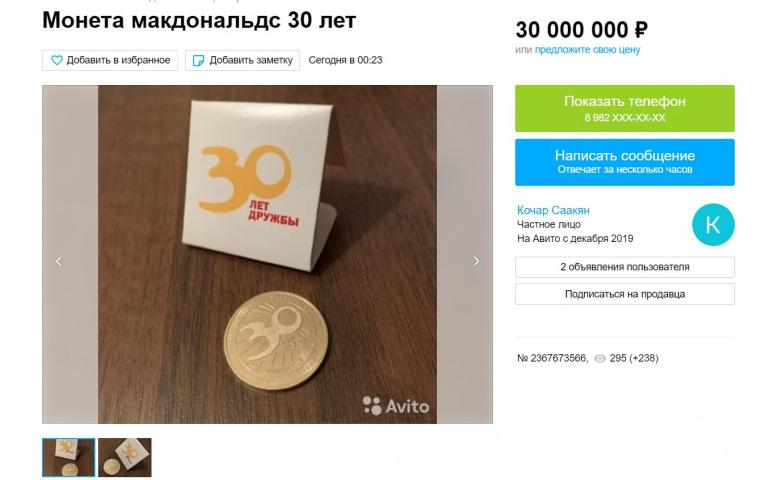Image resolution: width=770 pixels, height=480 pixels.
Task: Show previous photo with left arrow
Action: (x=58, y=261)
